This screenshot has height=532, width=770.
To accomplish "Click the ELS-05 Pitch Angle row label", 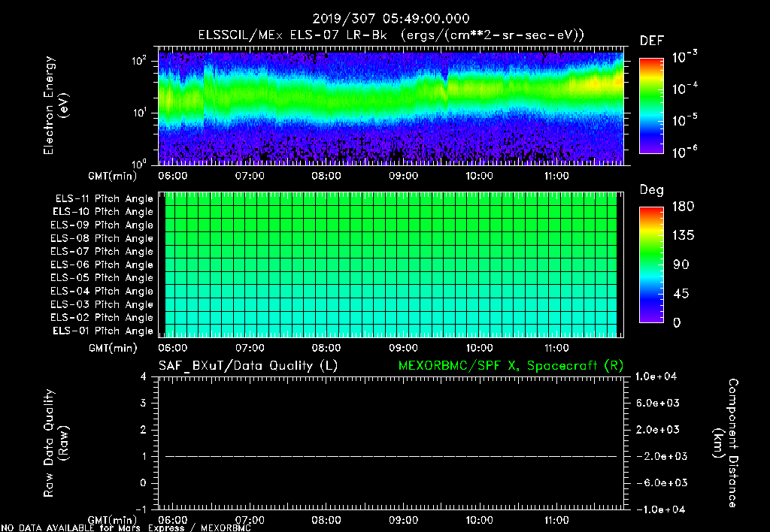I will pos(102,278).
